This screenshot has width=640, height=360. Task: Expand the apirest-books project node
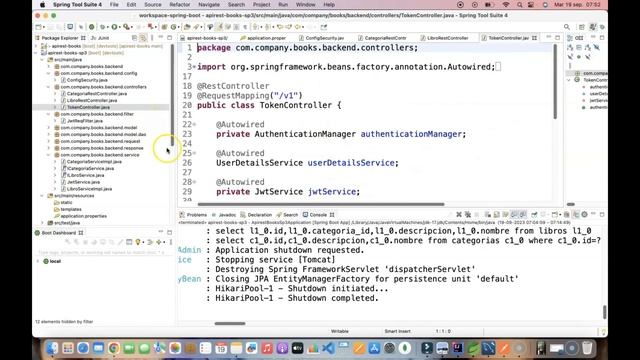pos(37,46)
